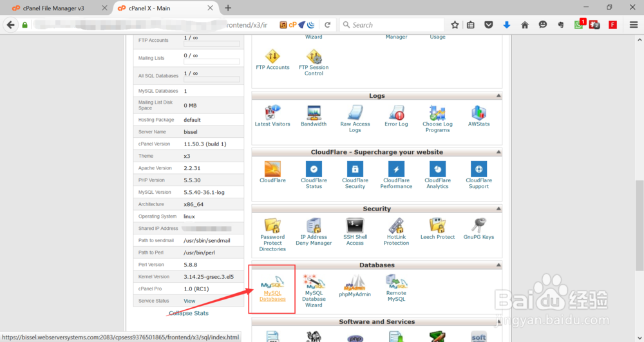Viewport: 644px width, 342px height.
Task: Click the Service Status View link
Action: (189, 301)
